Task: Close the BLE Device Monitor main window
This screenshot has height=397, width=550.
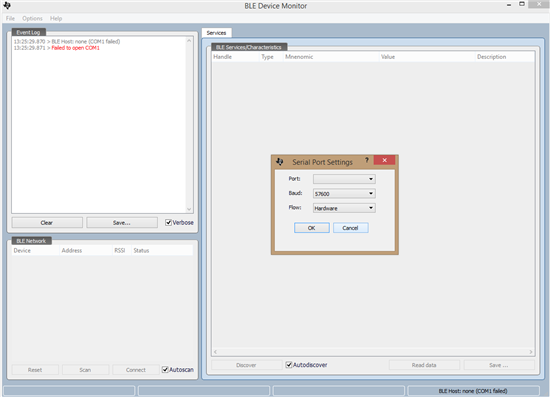Action: [x=539, y=4]
